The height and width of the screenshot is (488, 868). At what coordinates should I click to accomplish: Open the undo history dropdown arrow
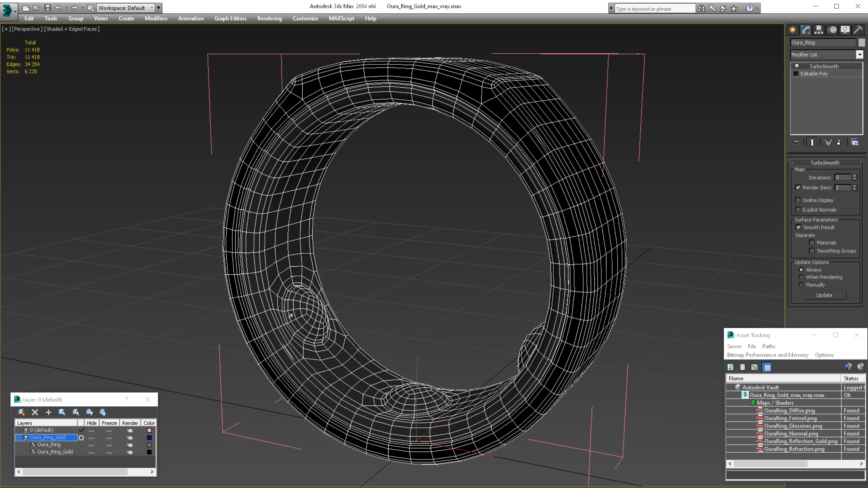point(66,8)
